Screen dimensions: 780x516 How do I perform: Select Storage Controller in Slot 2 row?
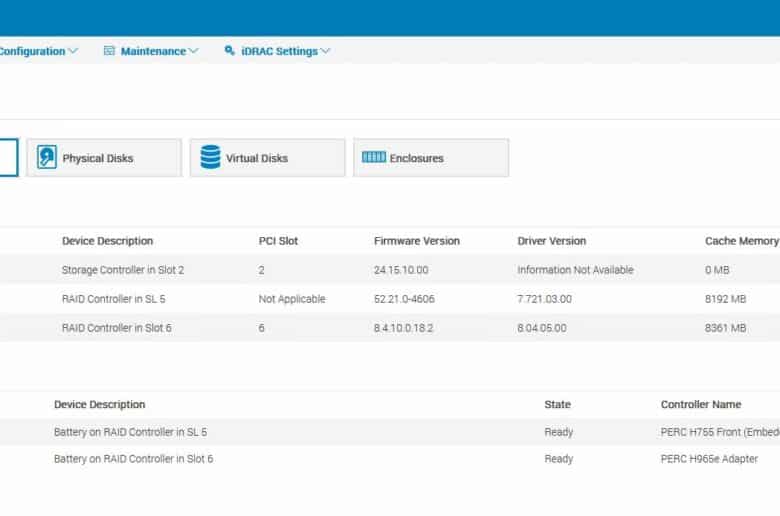pyautogui.click(x=390, y=270)
